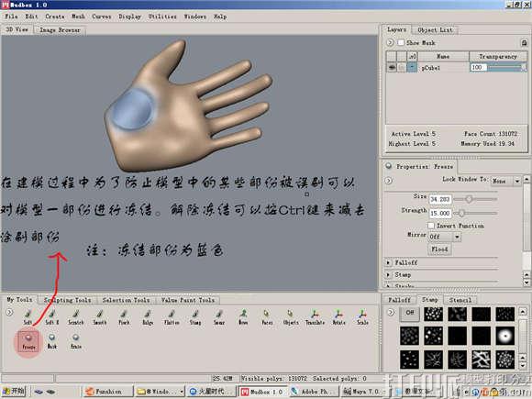
Task: Select the white cracks stamp thumbnail
Action: [481, 360]
